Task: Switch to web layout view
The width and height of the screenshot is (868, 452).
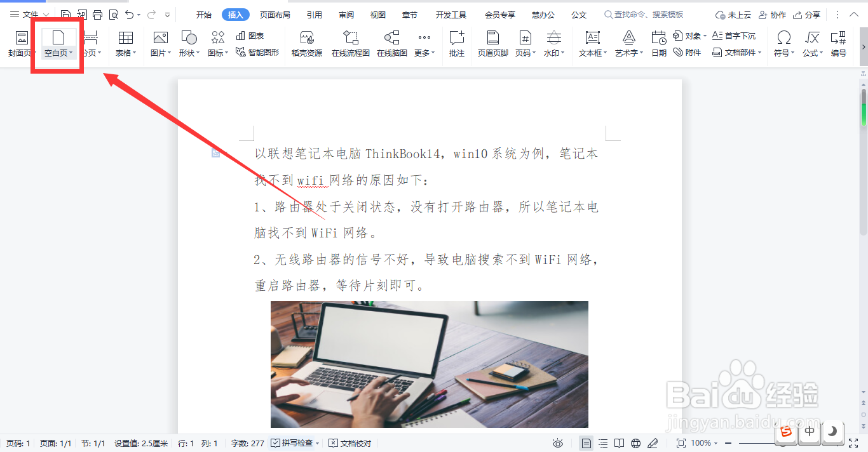Action: pyautogui.click(x=636, y=443)
